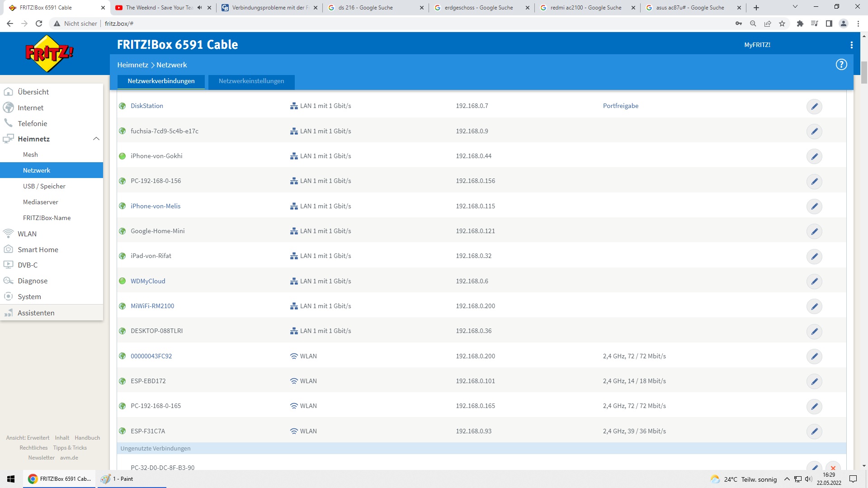
Task: Open the MiWiFi-RM2100 device link
Action: pyautogui.click(x=152, y=306)
